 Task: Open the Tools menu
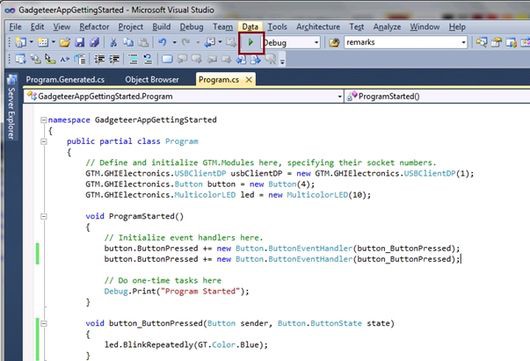pyautogui.click(x=277, y=27)
